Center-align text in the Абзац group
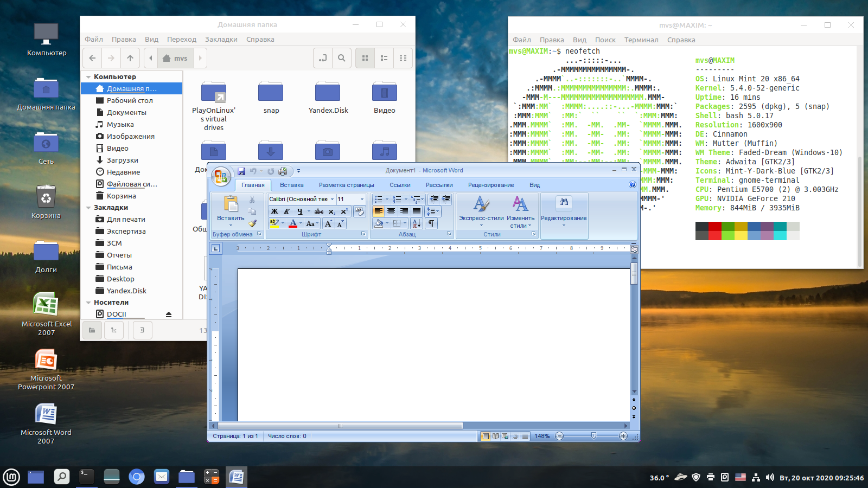Viewport: 868px width, 488px height. pos(391,211)
